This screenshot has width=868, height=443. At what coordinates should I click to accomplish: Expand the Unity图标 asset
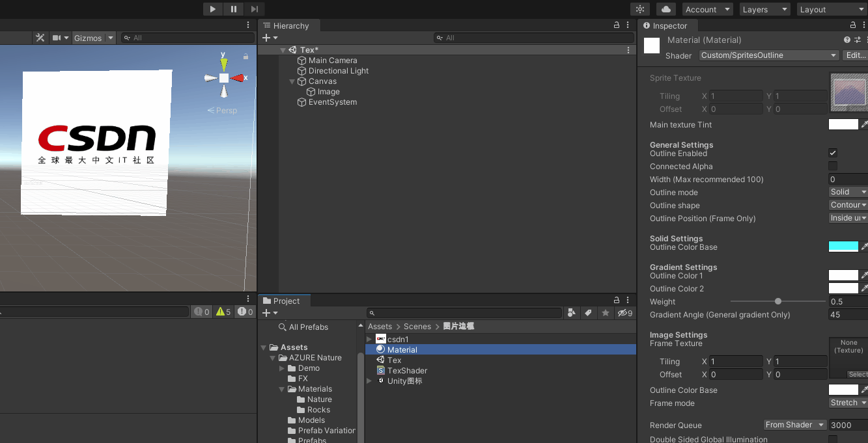click(370, 381)
